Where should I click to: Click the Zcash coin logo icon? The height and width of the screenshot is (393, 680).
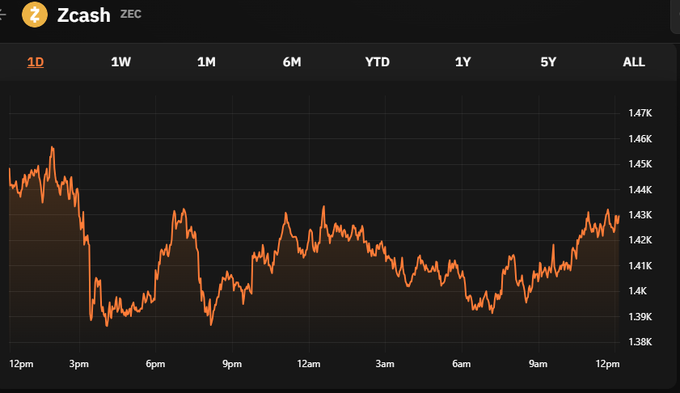pyautogui.click(x=35, y=14)
